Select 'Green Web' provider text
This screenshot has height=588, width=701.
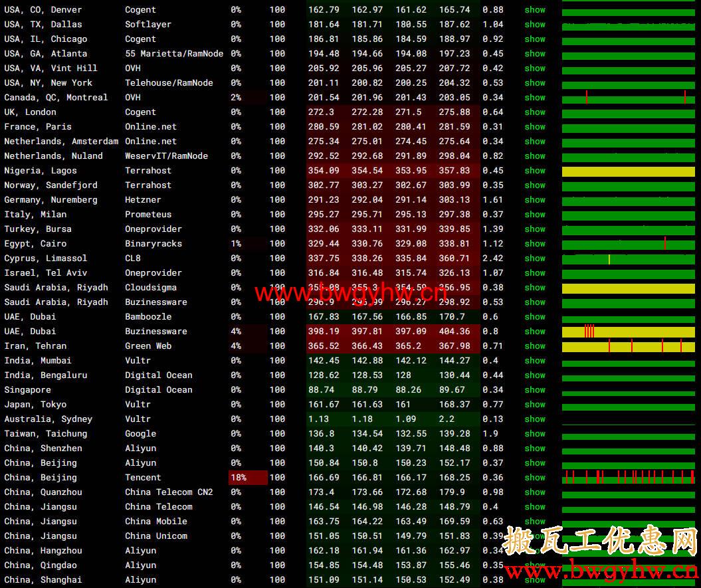click(x=148, y=345)
